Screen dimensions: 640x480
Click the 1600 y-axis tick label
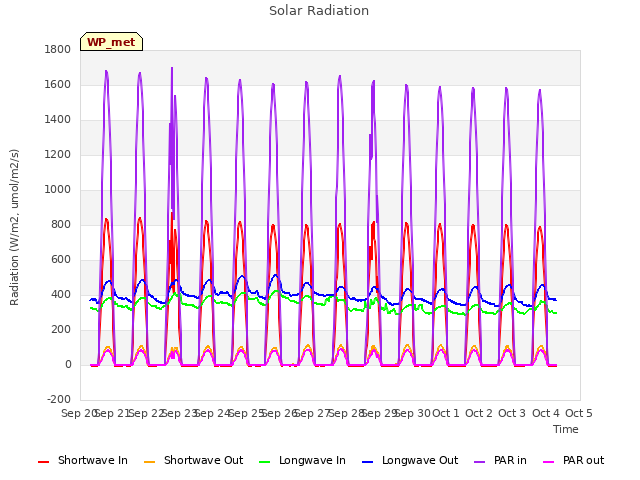point(58,84)
